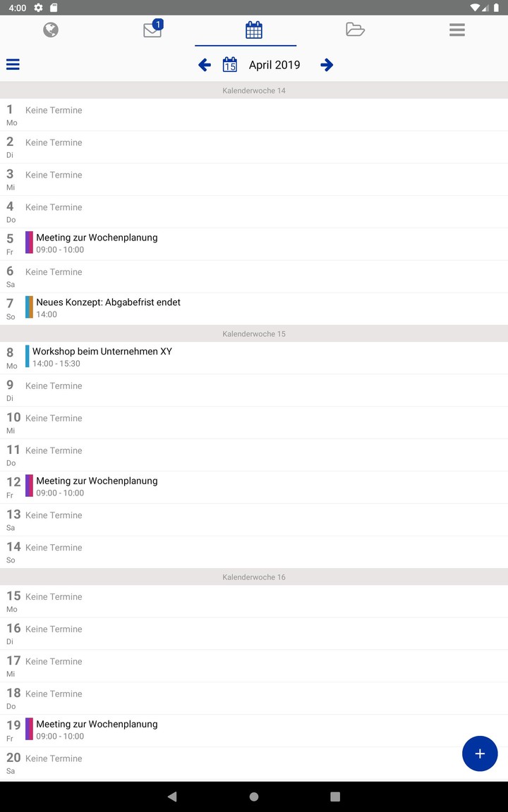The height and width of the screenshot is (812, 508).
Task: Open Neues Konzept: Abgabefrist endet event
Action: (108, 307)
